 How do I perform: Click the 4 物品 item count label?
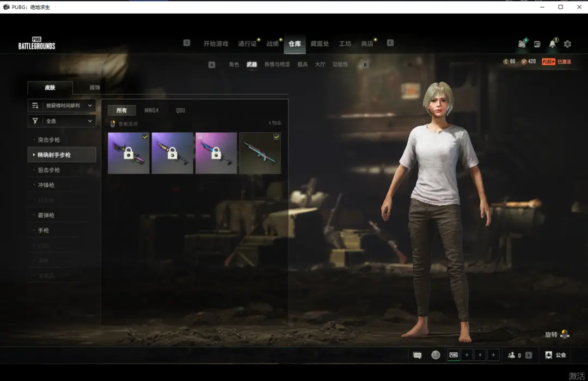275,123
